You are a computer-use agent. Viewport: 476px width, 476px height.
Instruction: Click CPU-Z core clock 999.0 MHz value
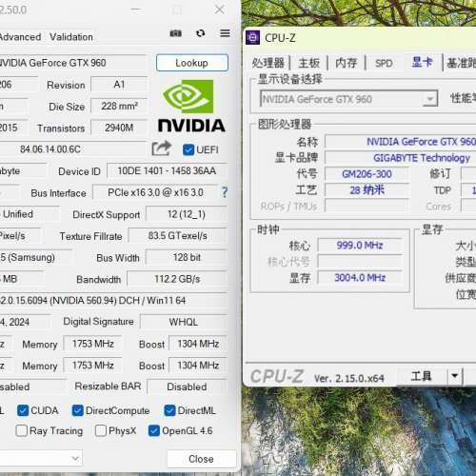(360, 246)
